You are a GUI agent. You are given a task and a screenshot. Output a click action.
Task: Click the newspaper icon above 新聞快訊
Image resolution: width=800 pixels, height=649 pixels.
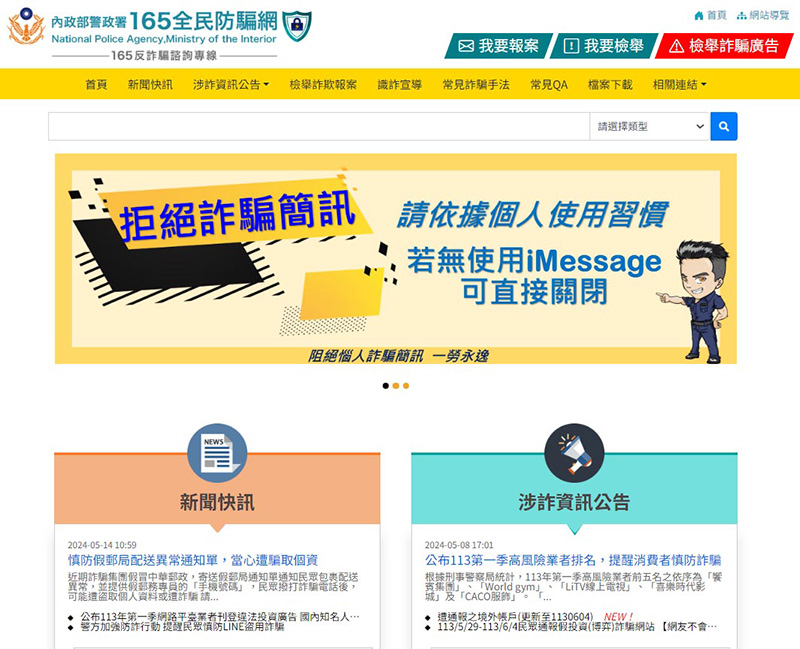217,453
